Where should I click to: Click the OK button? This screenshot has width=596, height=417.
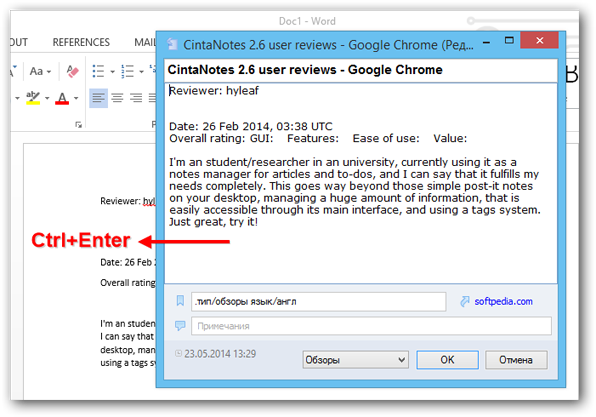click(x=447, y=360)
